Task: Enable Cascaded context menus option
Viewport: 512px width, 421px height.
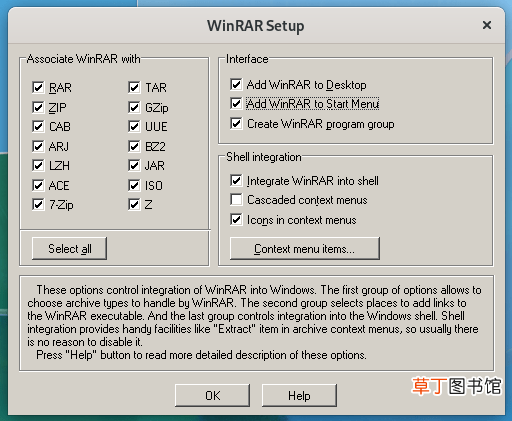Action: (236, 200)
